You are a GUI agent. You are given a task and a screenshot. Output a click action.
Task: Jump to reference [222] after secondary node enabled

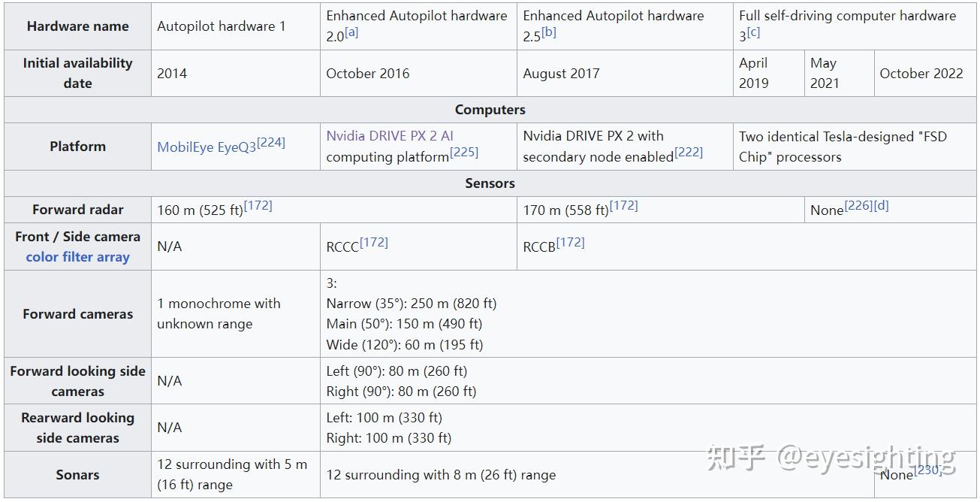pos(689,153)
